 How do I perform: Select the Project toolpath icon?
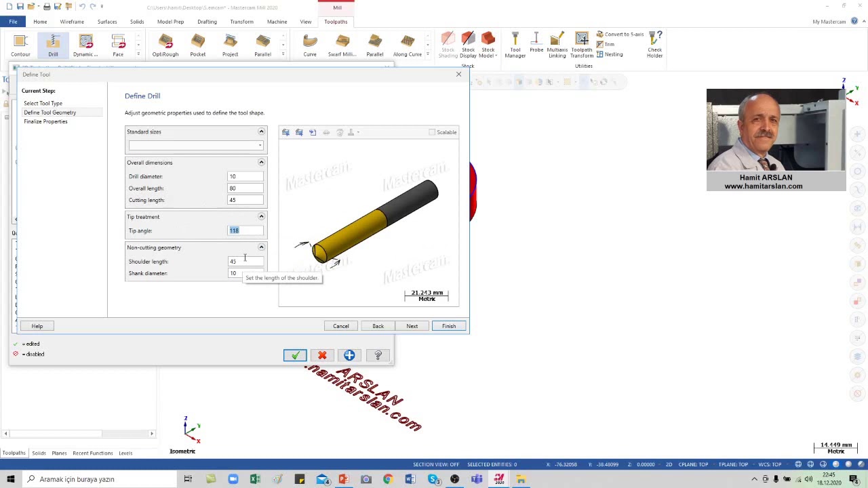click(230, 45)
